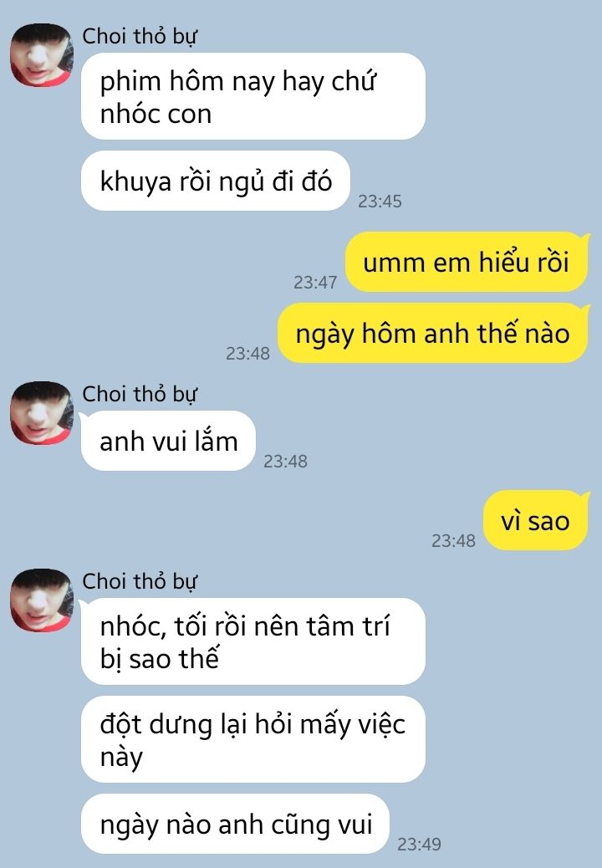Tap 'đột dưng lại hỏi mấy việc' bubble
This screenshot has width=602, height=868.
pyautogui.click(x=253, y=739)
